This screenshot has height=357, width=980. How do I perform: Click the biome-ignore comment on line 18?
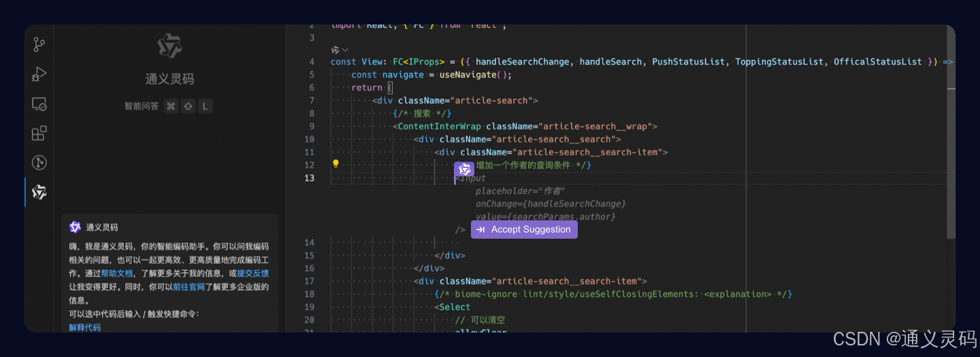[x=613, y=294]
